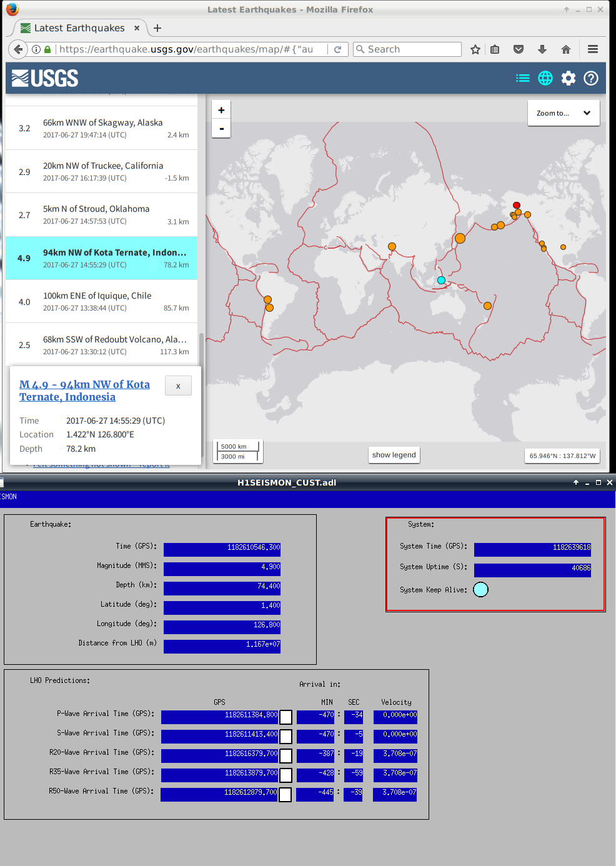The image size is (616, 866).
Task: Toggle the S-Wave Arrival Time checkbox
Action: coord(286,737)
